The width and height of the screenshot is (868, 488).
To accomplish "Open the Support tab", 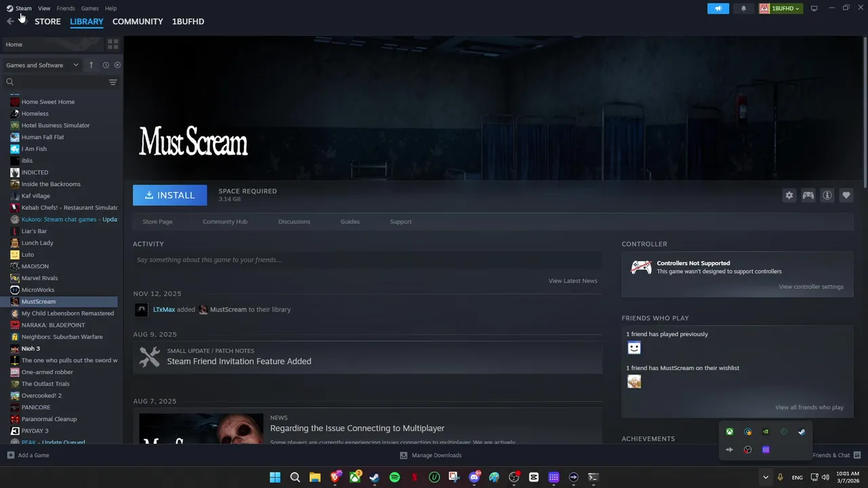I will click(x=401, y=222).
